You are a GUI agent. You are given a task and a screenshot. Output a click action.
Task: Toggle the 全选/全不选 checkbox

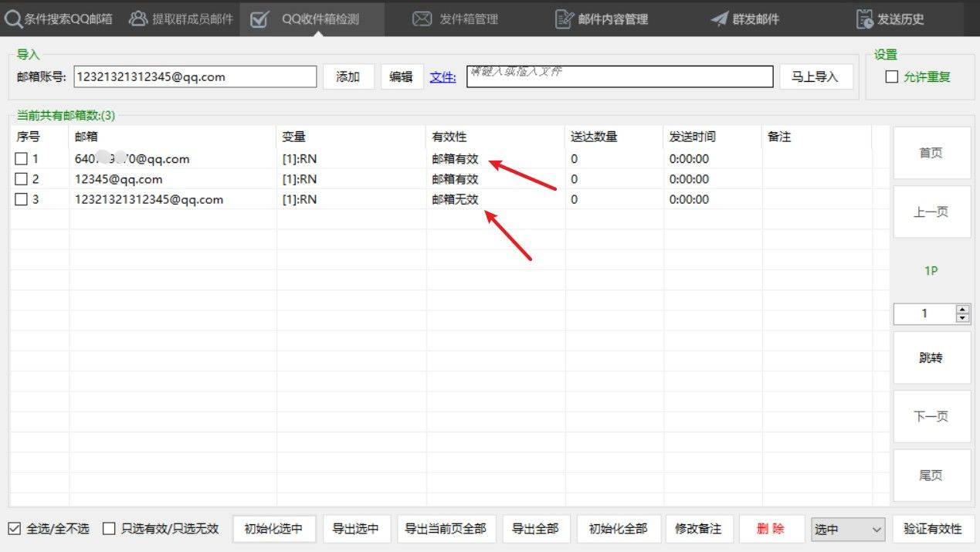[15, 529]
